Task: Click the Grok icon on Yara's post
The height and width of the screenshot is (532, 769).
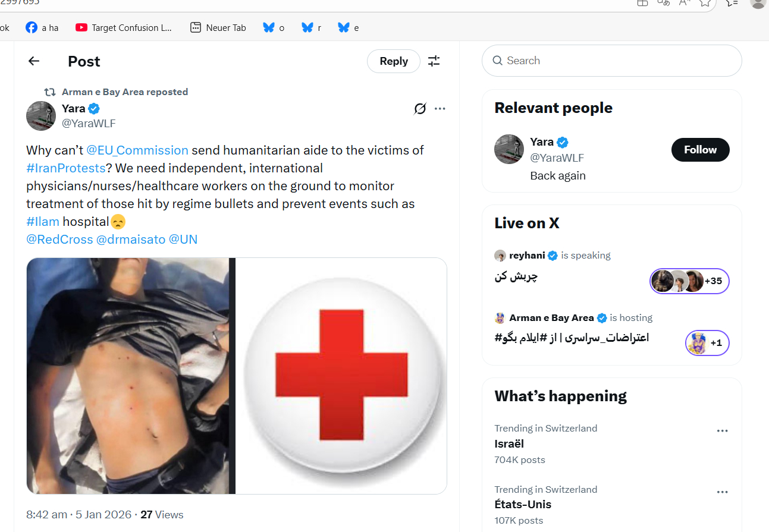Action: tap(420, 108)
